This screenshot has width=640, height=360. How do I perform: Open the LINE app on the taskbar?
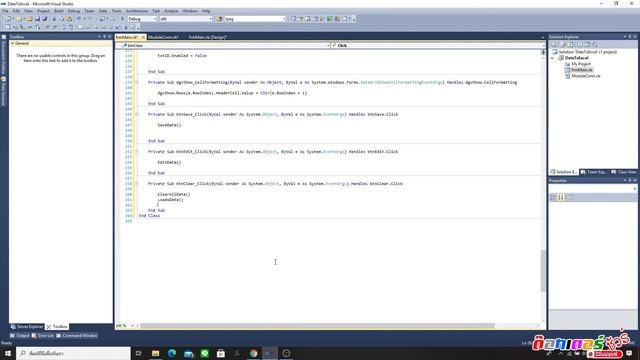(204, 353)
